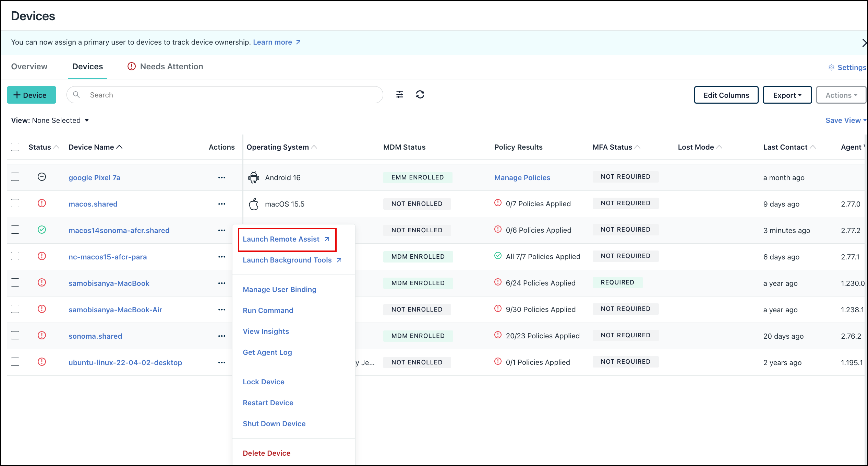This screenshot has height=466, width=868.
Task: Click the red alert icon beside nc-macos15-afcr-para
Action: pyautogui.click(x=42, y=256)
